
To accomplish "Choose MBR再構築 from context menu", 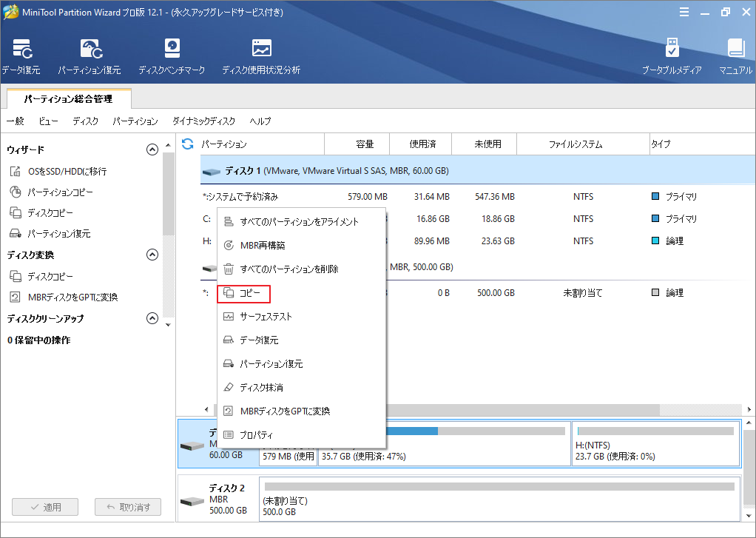I will pyautogui.click(x=301, y=246).
